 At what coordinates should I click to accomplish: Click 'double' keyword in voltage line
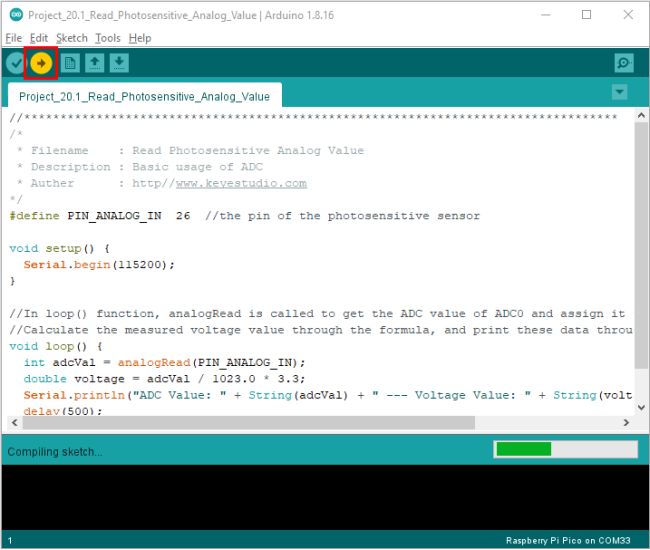45,379
